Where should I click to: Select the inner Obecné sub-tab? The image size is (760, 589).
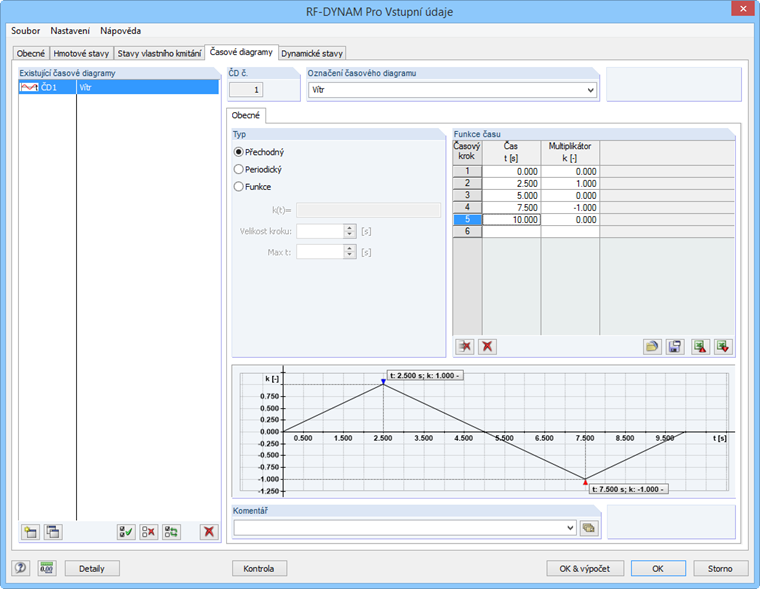click(x=246, y=115)
